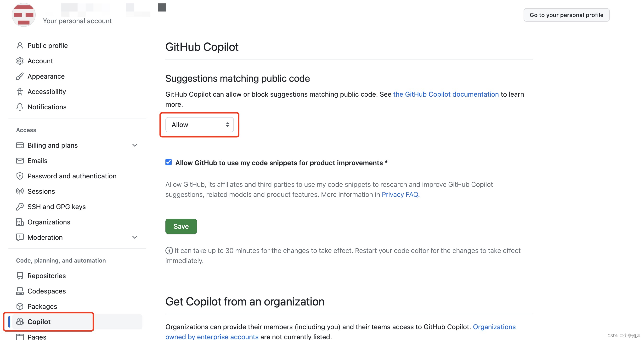The height and width of the screenshot is (340, 644).
Task: Expand the Moderation section chevron
Action: [135, 237]
